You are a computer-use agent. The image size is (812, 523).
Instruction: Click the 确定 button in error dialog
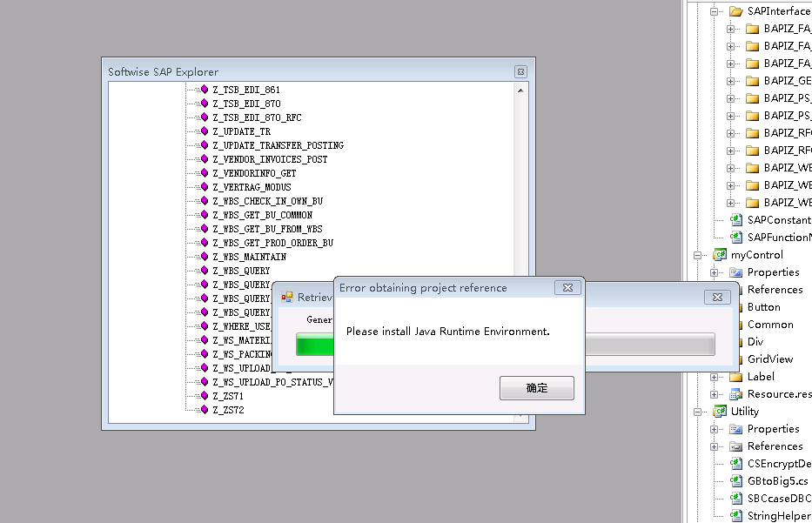coord(536,388)
